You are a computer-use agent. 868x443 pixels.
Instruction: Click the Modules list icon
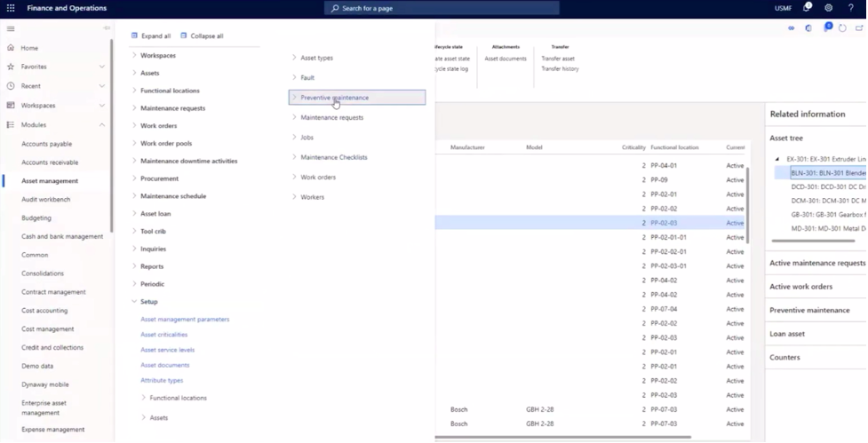(11, 125)
